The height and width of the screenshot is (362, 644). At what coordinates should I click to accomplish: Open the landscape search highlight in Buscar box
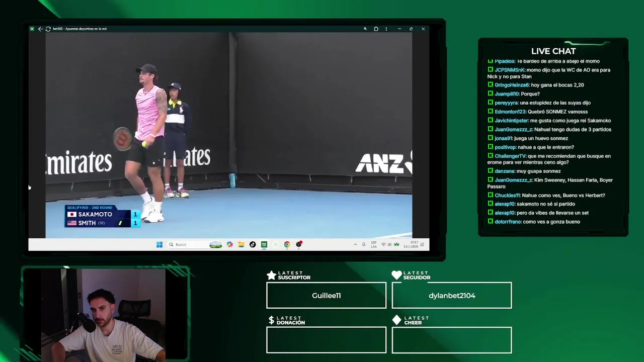click(x=216, y=244)
